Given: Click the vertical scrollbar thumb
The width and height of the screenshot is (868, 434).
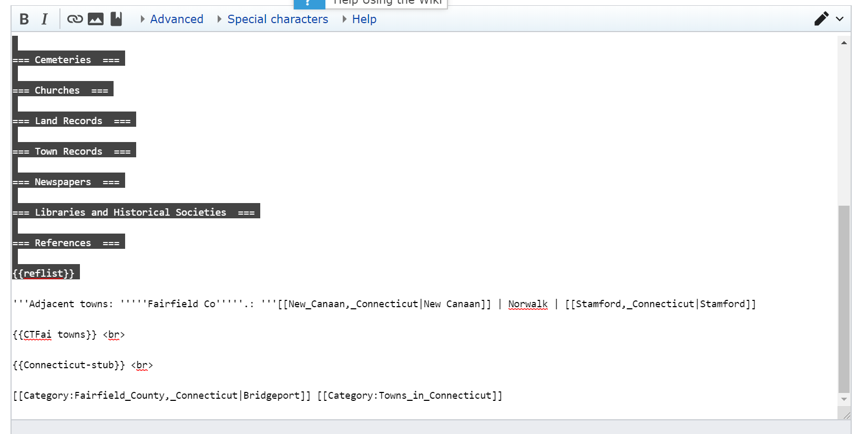Looking at the screenshot, I should click(x=844, y=299).
